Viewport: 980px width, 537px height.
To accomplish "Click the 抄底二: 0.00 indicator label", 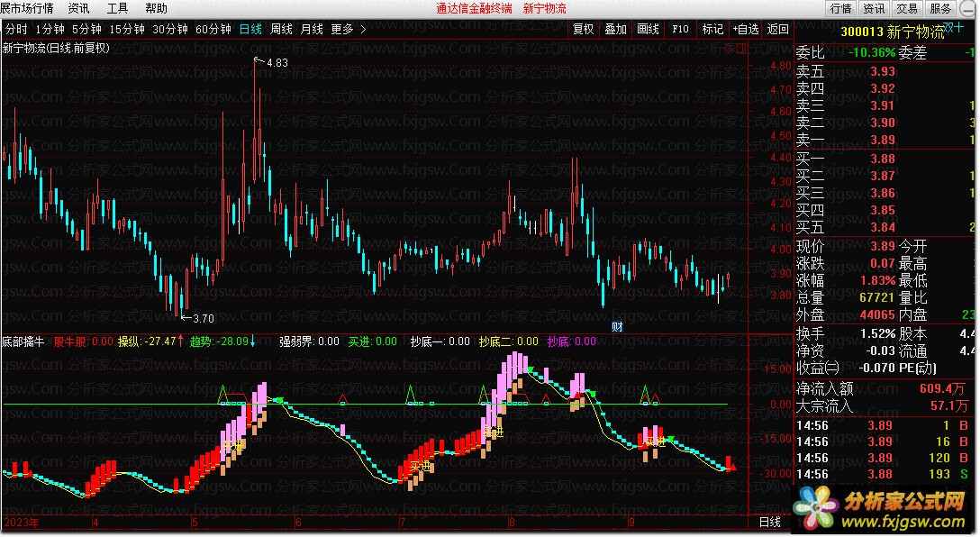I will click(x=509, y=341).
